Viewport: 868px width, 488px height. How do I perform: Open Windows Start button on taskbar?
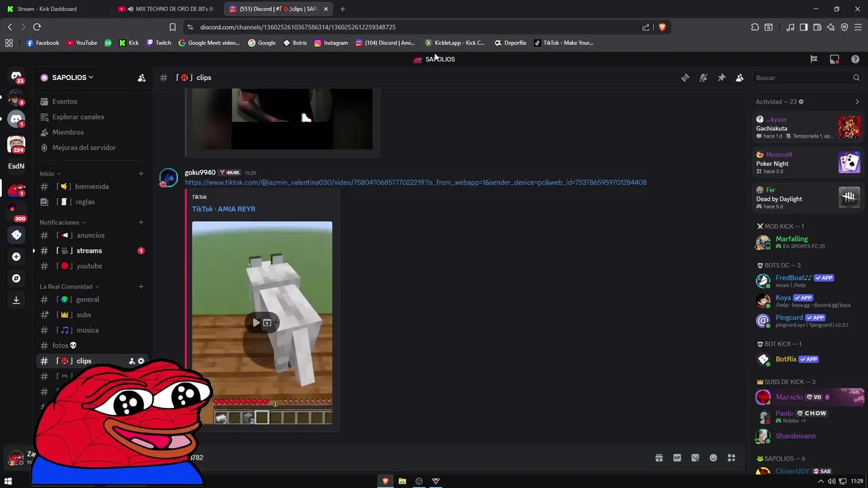(8, 481)
